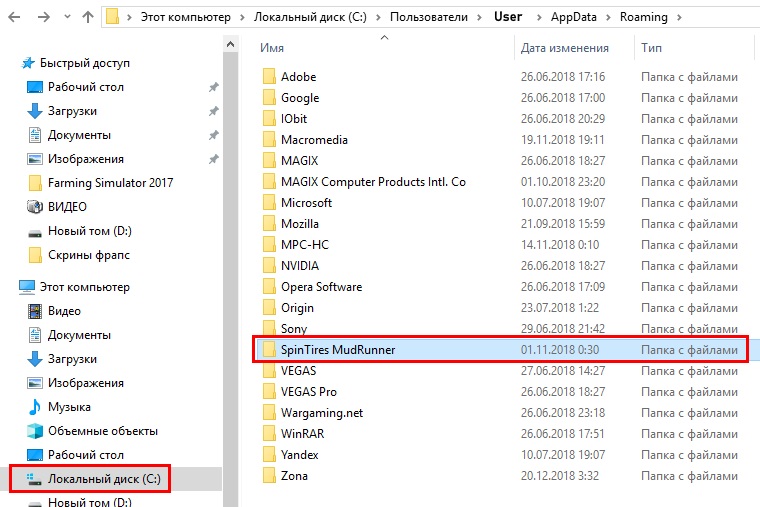Select Sony folder name
Image resolution: width=760 pixels, height=507 pixels.
[x=294, y=329]
